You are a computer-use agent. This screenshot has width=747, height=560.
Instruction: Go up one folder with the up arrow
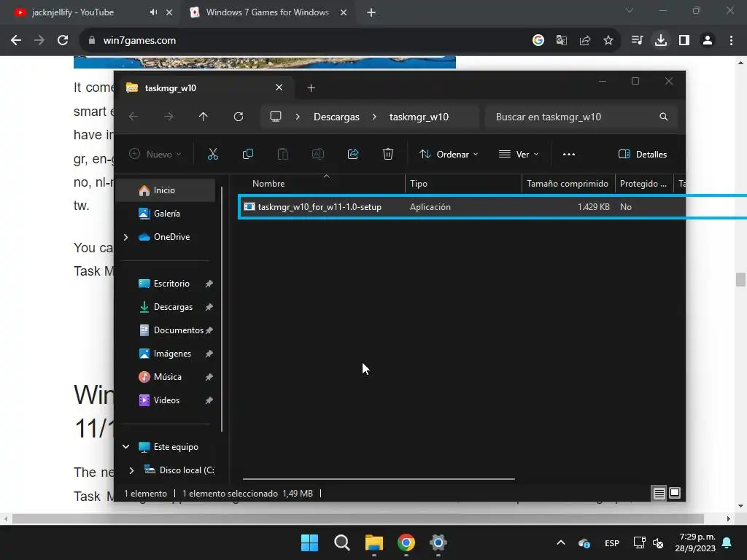[204, 117]
